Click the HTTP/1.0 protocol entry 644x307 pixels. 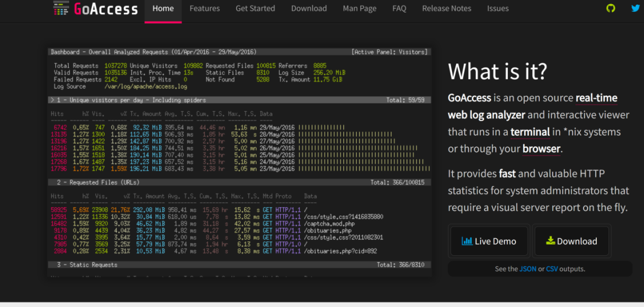click(287, 244)
